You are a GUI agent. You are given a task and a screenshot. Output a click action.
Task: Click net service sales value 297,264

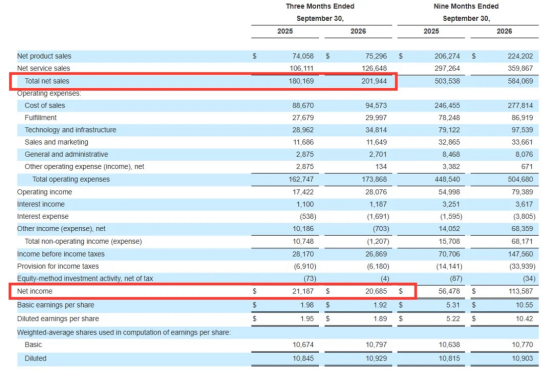(447, 68)
